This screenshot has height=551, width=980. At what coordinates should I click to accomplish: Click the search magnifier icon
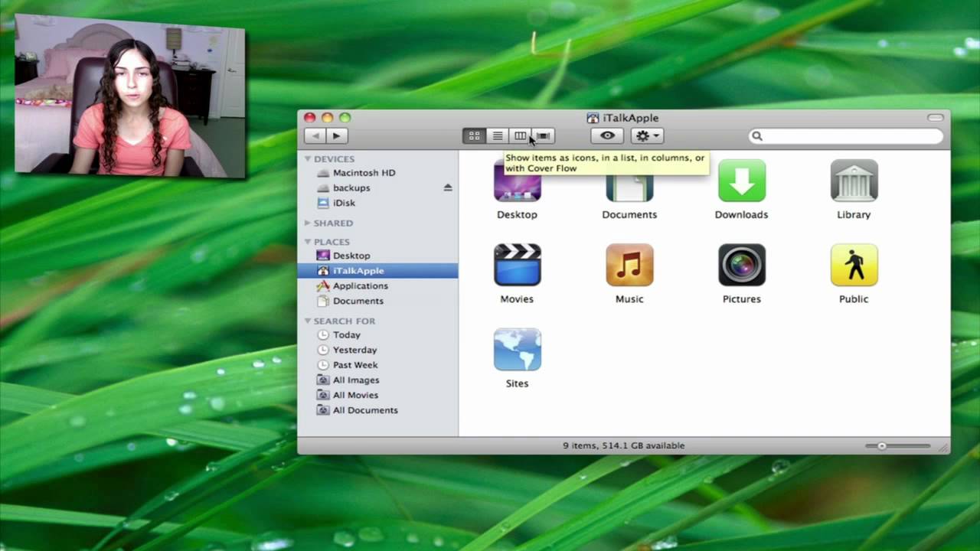click(x=757, y=136)
